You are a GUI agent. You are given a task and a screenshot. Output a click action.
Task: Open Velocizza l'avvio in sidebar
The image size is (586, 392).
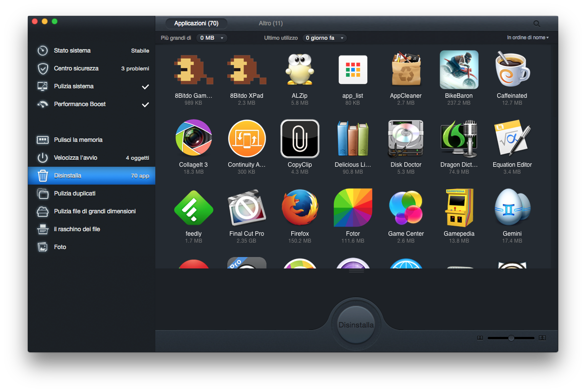click(x=92, y=158)
